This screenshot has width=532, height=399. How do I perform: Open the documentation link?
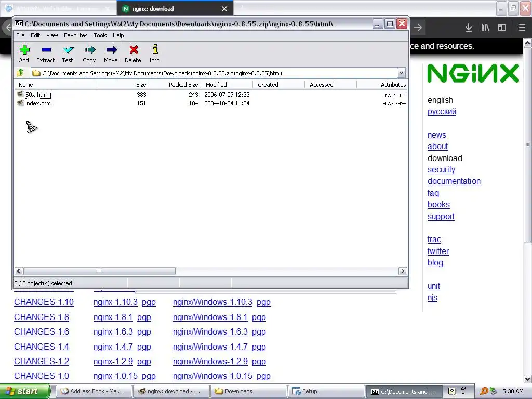pyautogui.click(x=454, y=181)
